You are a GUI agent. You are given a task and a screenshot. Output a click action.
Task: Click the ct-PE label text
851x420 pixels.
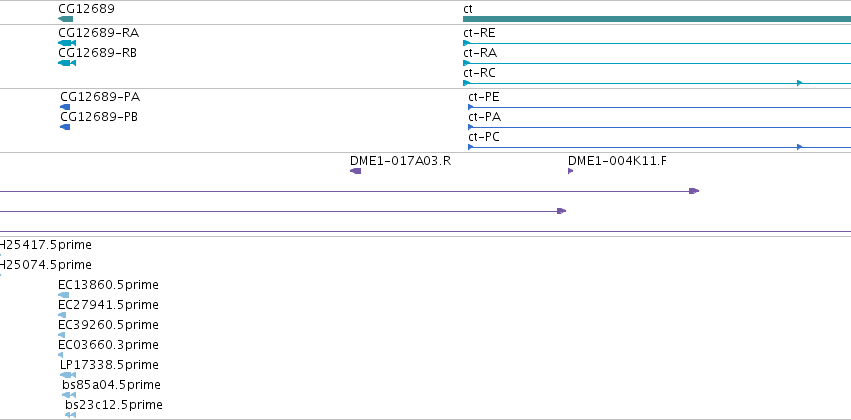point(484,97)
